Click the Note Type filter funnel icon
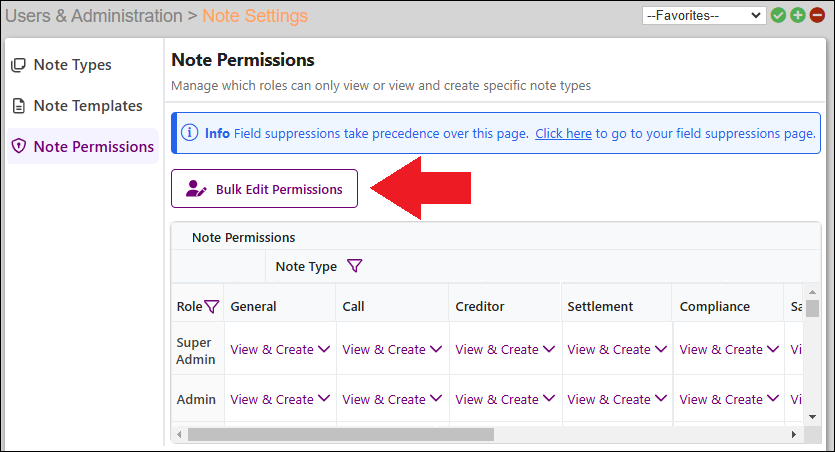This screenshot has width=835, height=452. [354, 266]
